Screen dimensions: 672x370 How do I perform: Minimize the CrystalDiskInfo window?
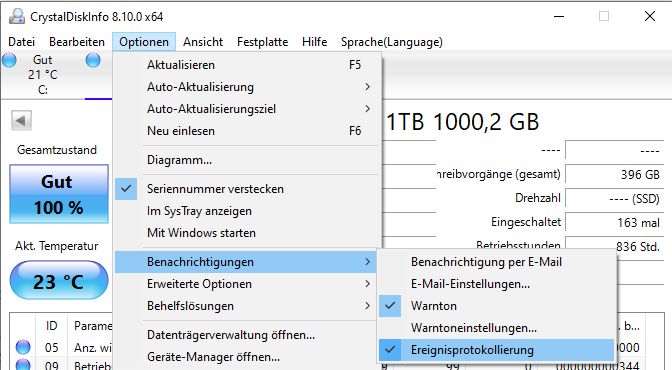559,17
